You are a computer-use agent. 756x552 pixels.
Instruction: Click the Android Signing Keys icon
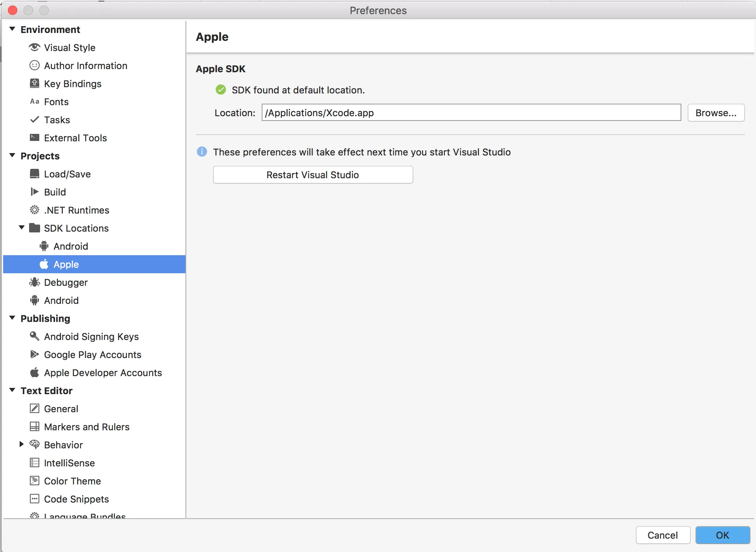click(x=35, y=336)
